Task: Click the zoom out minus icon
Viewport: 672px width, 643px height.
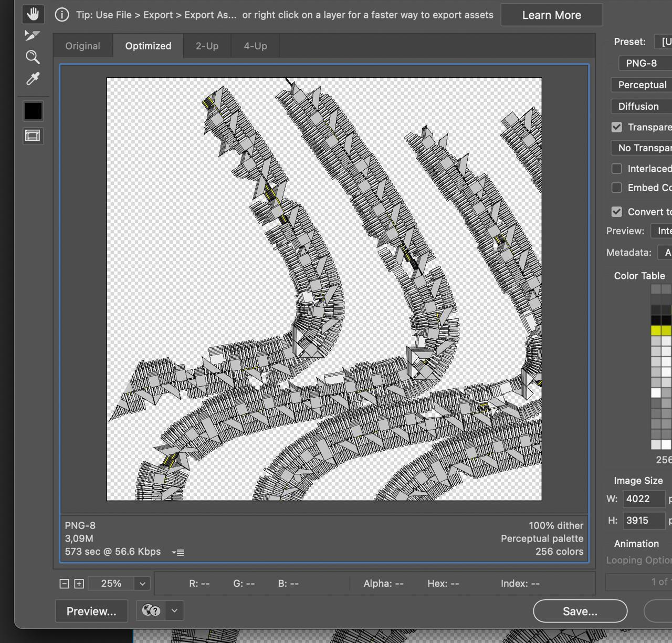Action: coord(65,584)
